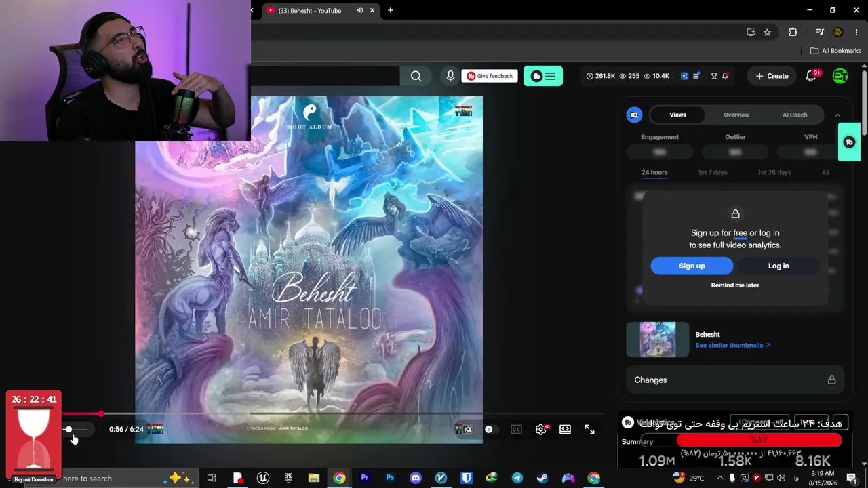This screenshot has width=868, height=488.
Task: Switch to the Views tab
Action: (x=677, y=115)
